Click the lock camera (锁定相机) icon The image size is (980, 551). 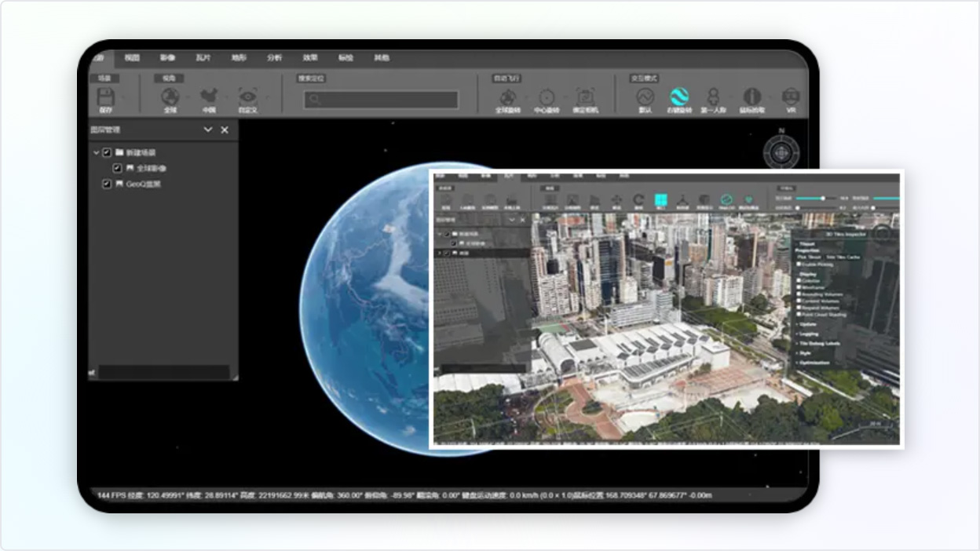[x=585, y=97]
